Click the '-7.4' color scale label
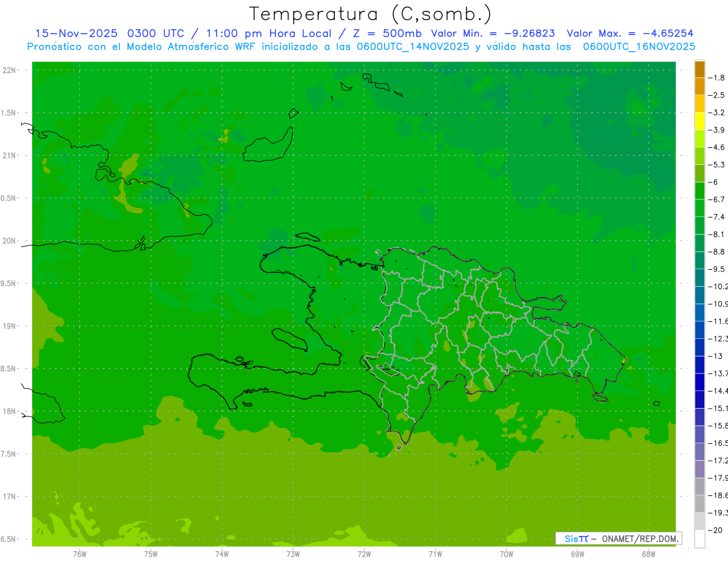Viewport: 728px width, 562px height. coord(716,217)
